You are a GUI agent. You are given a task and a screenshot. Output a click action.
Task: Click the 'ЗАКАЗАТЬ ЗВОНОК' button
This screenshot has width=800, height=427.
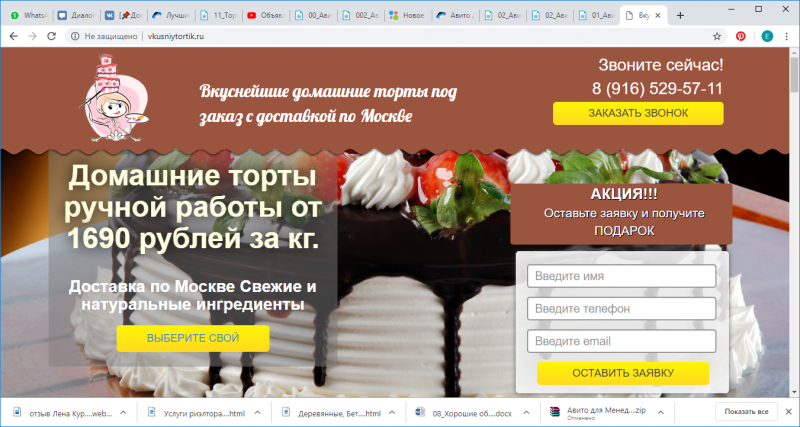click(638, 113)
